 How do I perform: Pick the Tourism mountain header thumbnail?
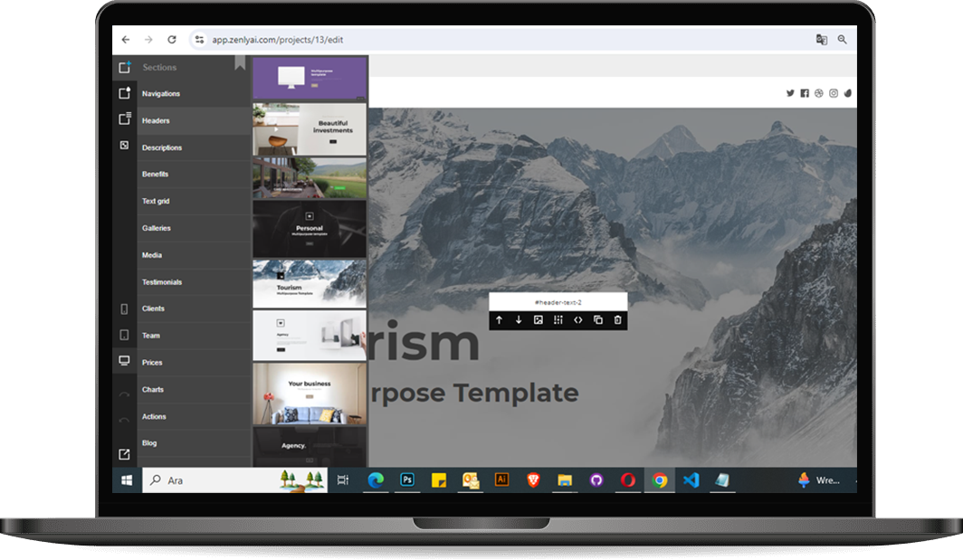(310, 283)
